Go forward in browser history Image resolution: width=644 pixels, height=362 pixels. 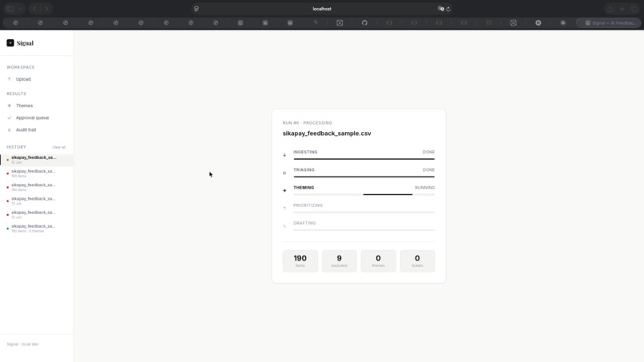(46, 9)
